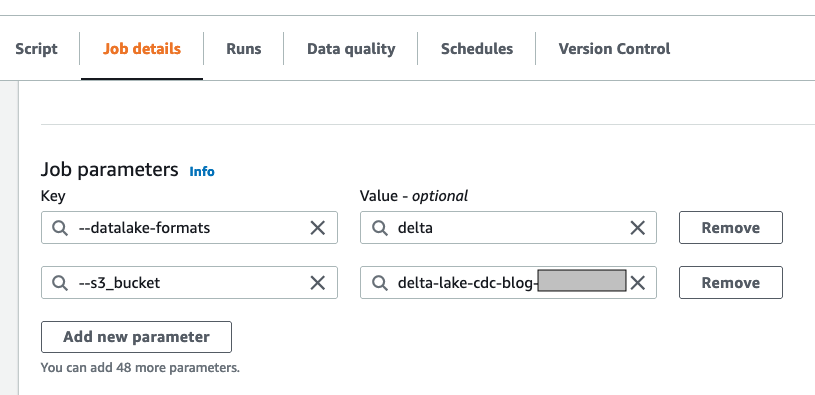Go to the Data quality tab
The image size is (815, 395).
(x=351, y=49)
